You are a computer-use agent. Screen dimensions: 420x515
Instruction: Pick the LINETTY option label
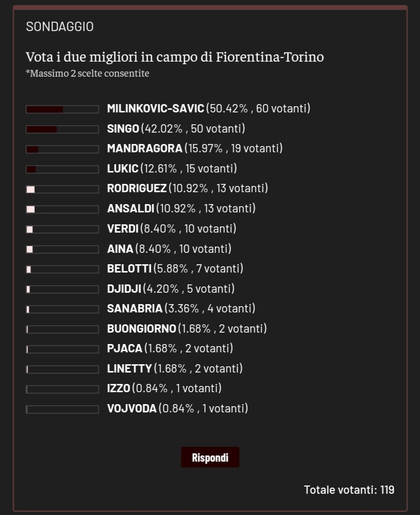[129, 369]
